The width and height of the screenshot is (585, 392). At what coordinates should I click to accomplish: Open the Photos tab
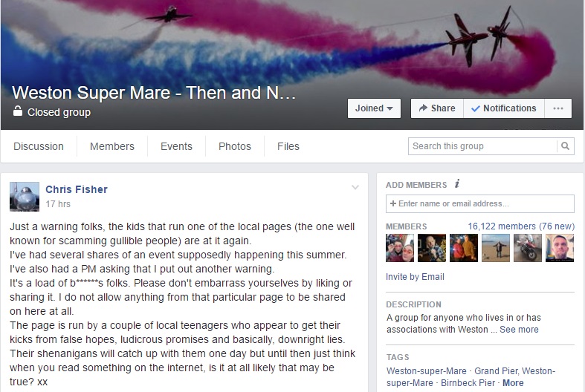(235, 146)
